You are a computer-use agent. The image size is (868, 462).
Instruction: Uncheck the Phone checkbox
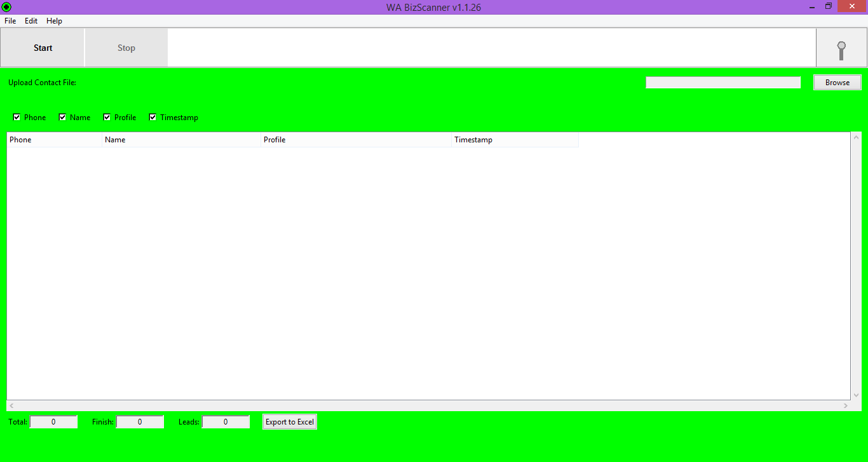(x=17, y=118)
